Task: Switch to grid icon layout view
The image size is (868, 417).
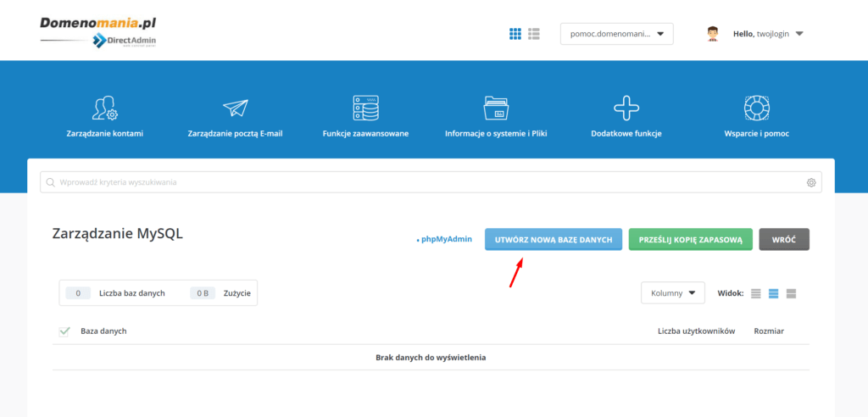Action: coord(515,34)
